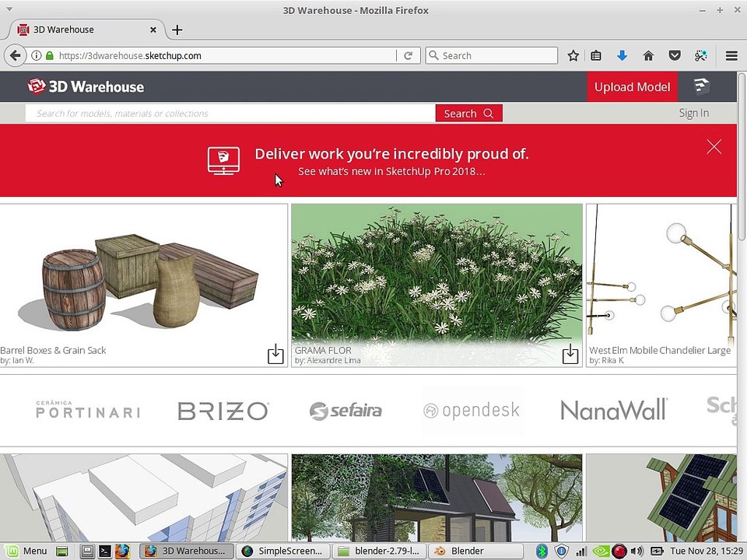Click the NVIDIA tray icon
Image resolution: width=747 pixels, height=560 pixels.
601,551
